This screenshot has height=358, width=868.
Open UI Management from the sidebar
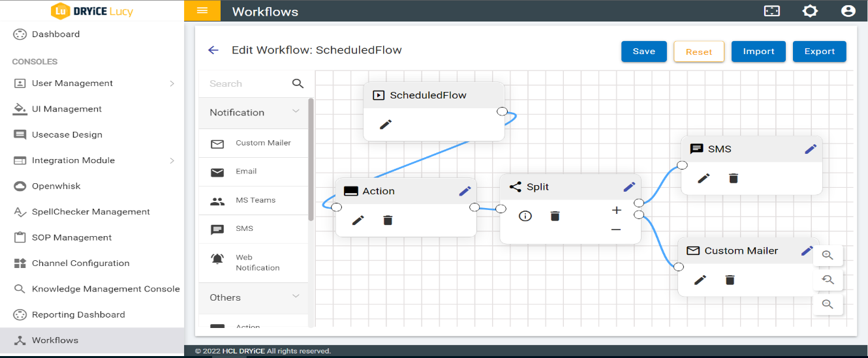click(92, 109)
